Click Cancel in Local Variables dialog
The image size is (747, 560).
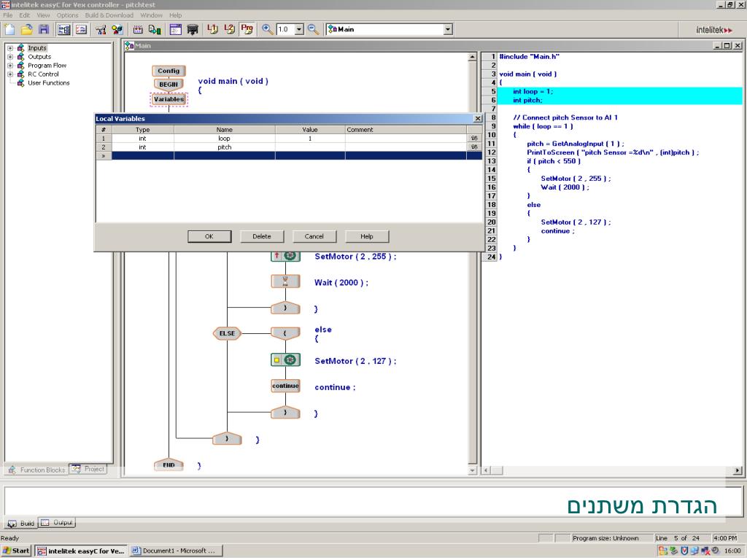click(314, 236)
